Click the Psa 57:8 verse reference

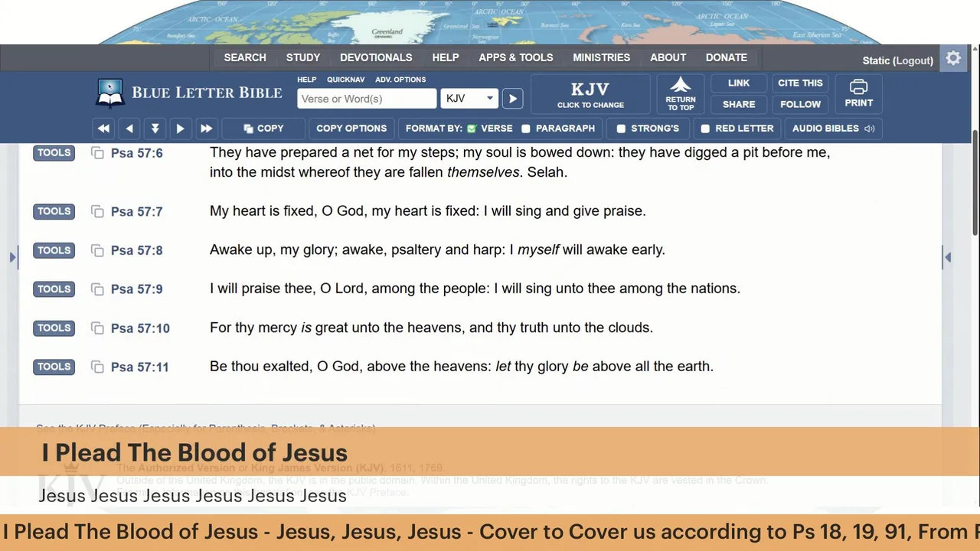click(137, 250)
